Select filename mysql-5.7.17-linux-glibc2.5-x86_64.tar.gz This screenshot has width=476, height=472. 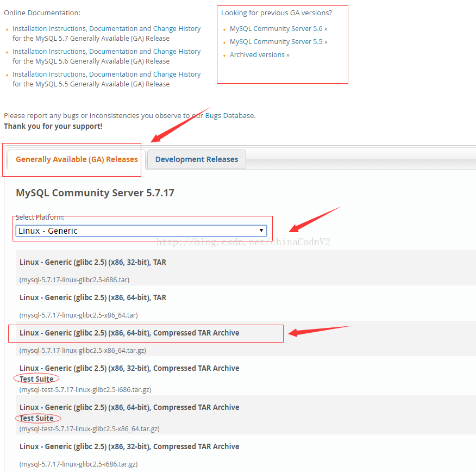coord(83,351)
